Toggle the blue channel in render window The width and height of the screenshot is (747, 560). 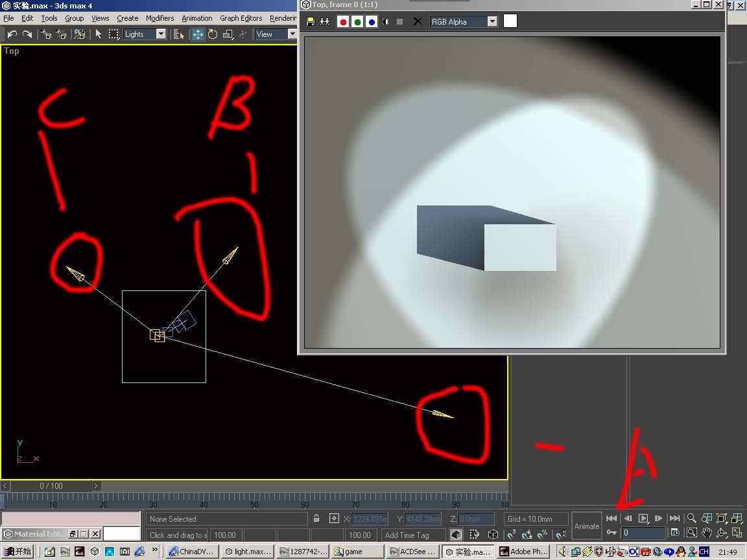[x=372, y=21]
